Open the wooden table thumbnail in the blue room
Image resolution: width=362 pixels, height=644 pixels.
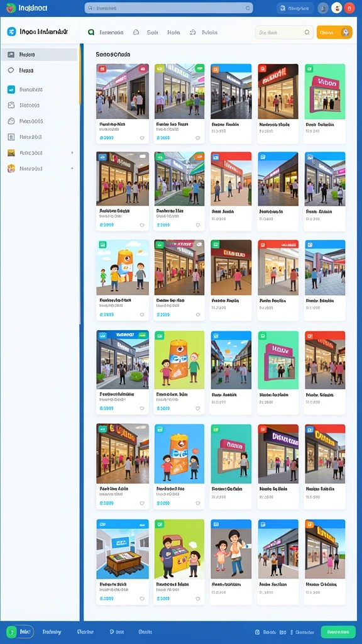(123, 549)
